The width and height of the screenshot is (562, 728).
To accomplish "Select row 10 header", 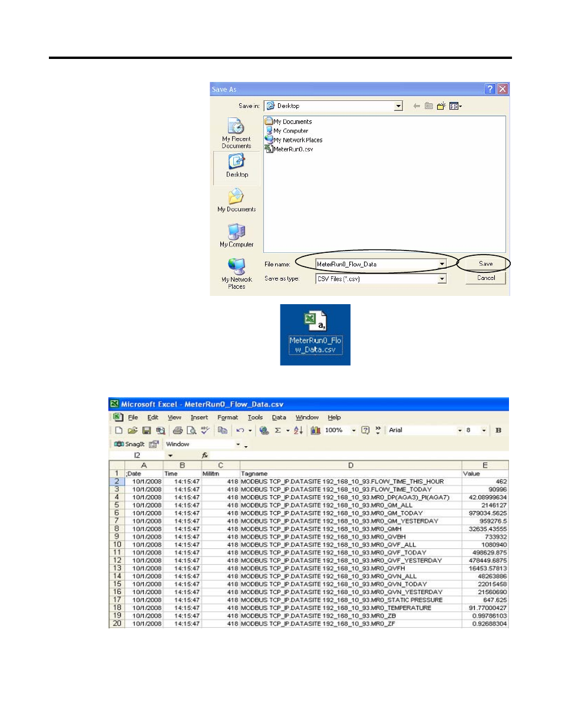I will 117,545.
